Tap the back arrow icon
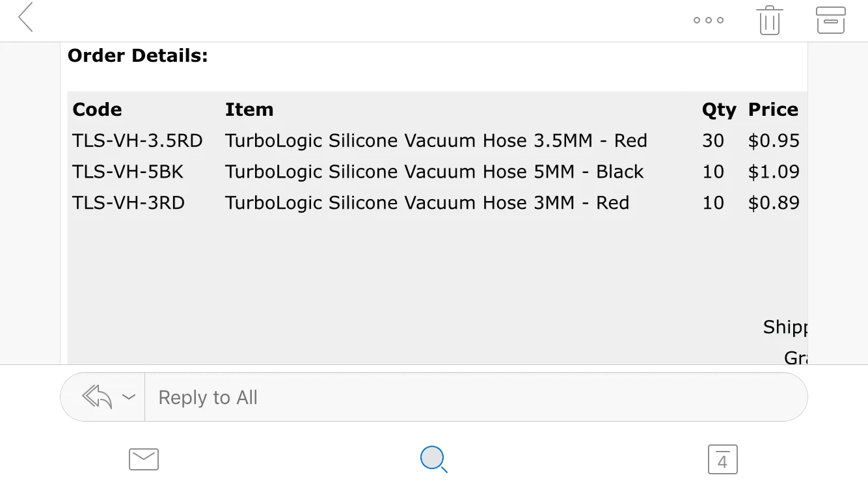868x488 pixels. click(26, 18)
